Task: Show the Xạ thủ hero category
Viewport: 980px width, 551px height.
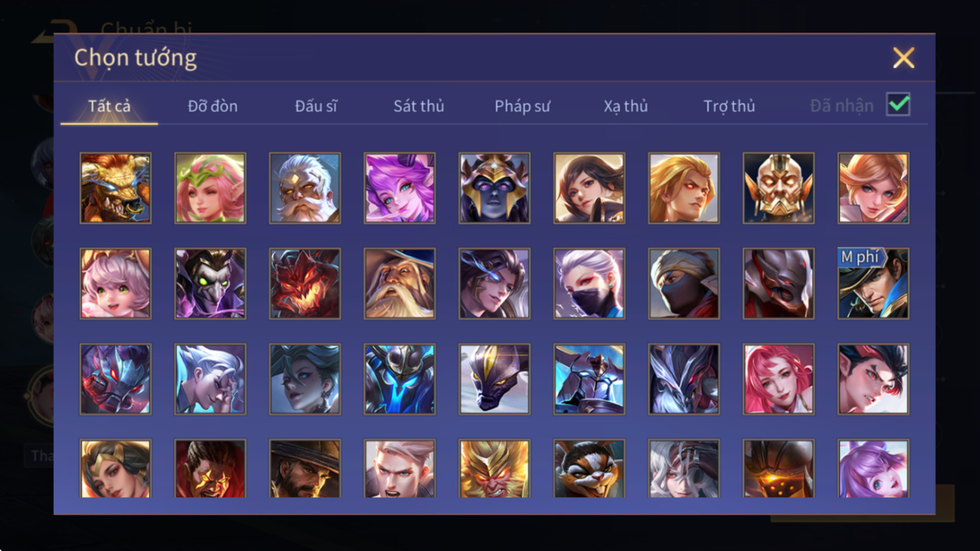Action: 626,106
